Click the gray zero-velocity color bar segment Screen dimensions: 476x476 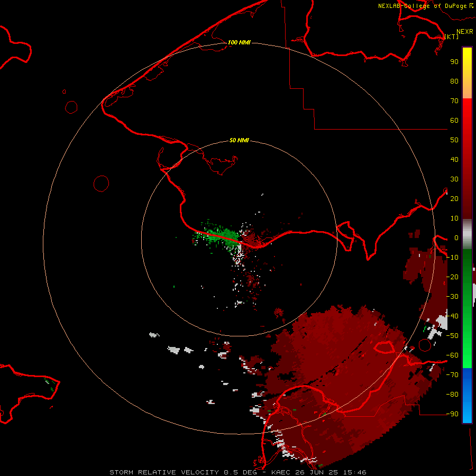(467, 234)
